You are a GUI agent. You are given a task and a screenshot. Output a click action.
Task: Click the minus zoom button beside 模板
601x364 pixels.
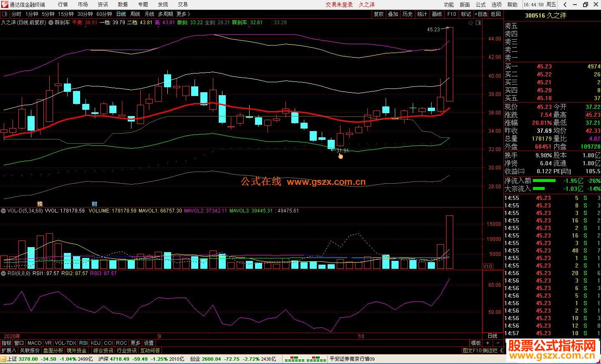coord(498,343)
